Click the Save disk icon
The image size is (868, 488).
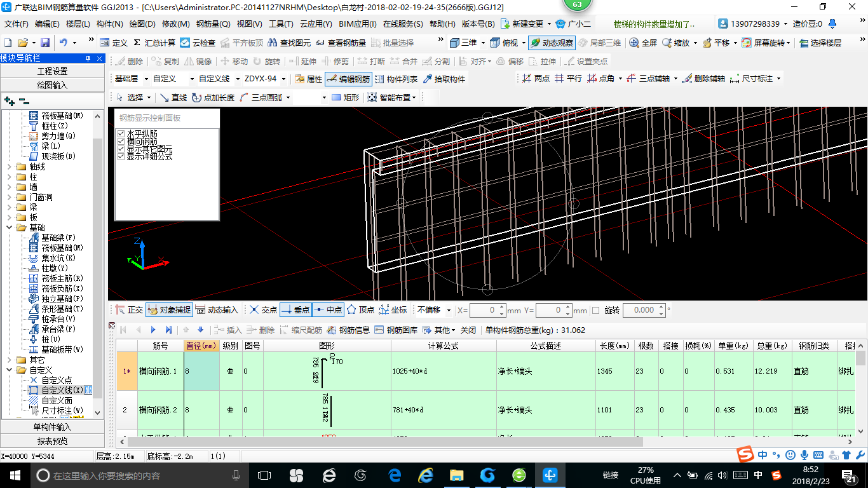[x=45, y=43]
